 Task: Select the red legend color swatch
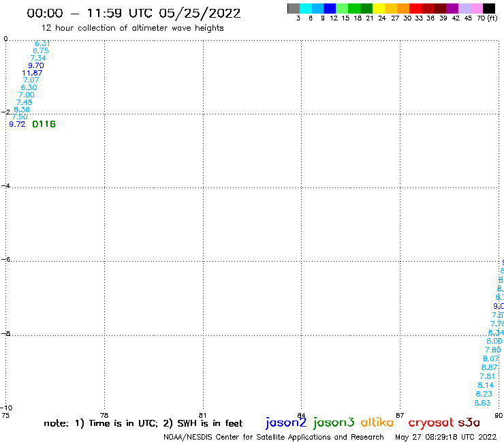415,8
